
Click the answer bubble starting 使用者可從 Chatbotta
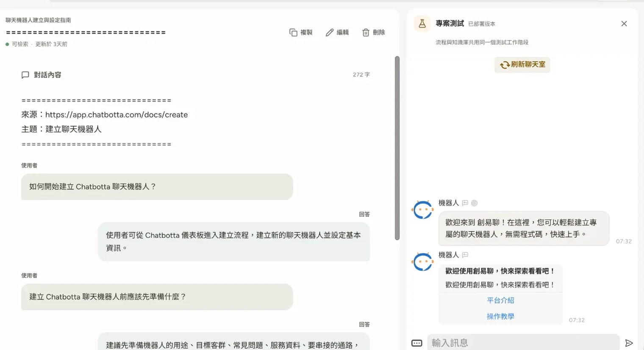234,242
